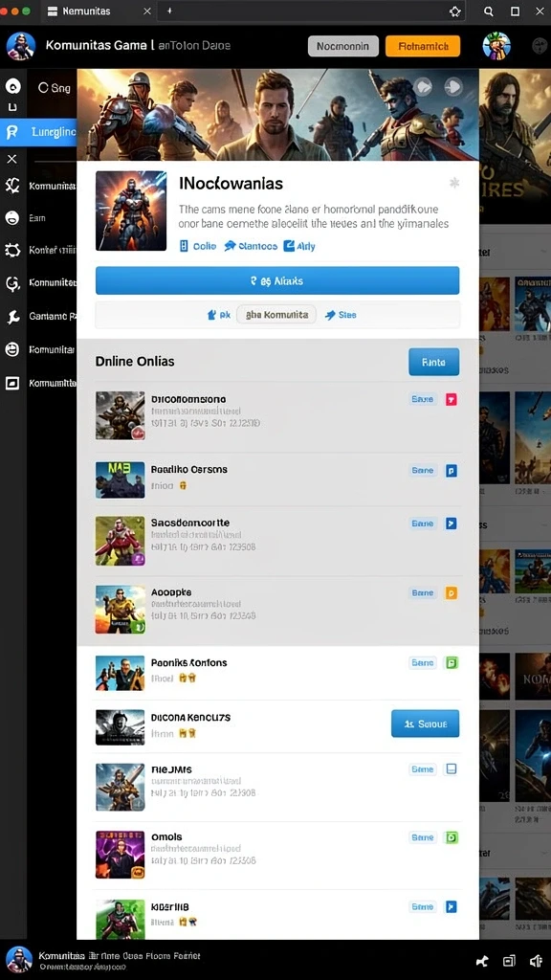The image size is (551, 980).
Task: Toggle the checkbox in FileJMfs row
Action: pos(452,769)
